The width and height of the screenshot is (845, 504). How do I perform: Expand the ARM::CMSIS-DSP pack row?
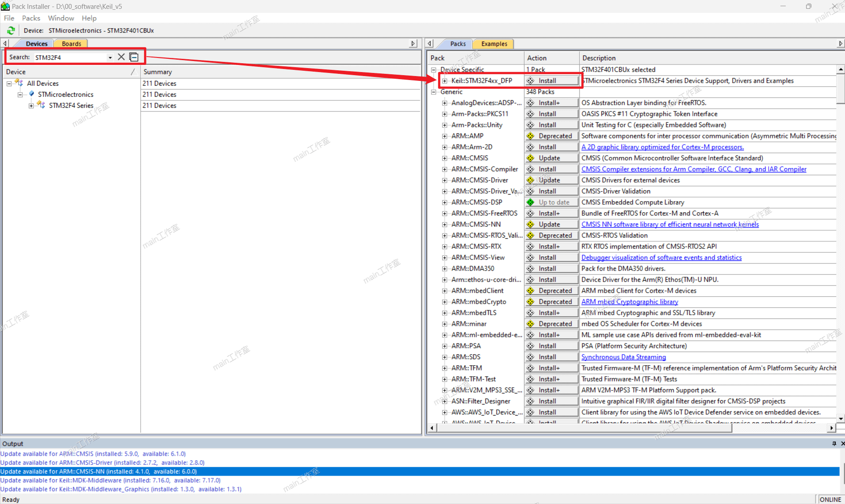pos(445,202)
